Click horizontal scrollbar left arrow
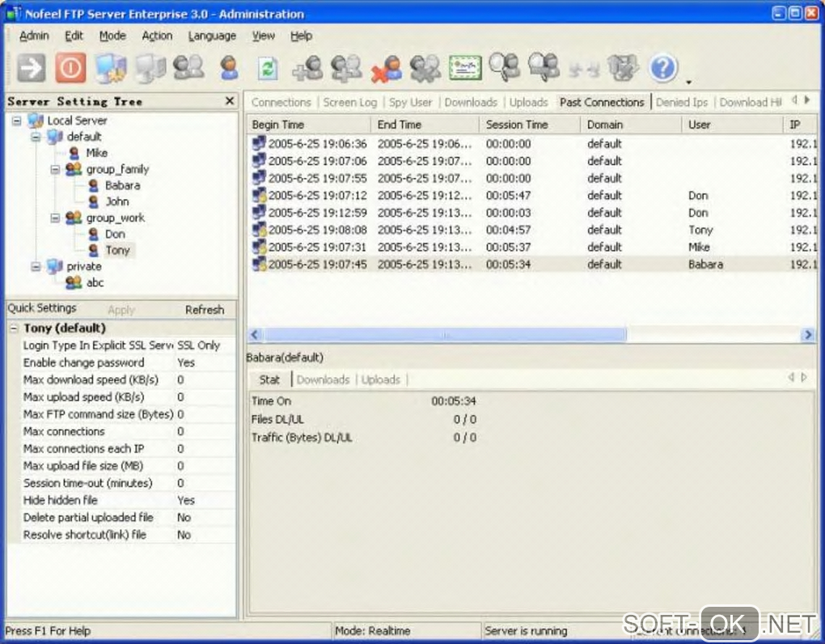Image resolution: width=825 pixels, height=644 pixels. [x=255, y=335]
